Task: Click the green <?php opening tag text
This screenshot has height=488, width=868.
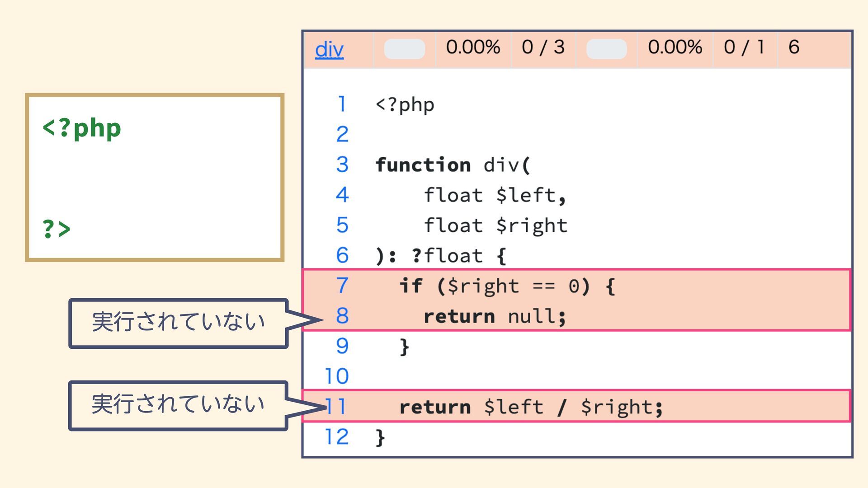Action: click(x=82, y=128)
